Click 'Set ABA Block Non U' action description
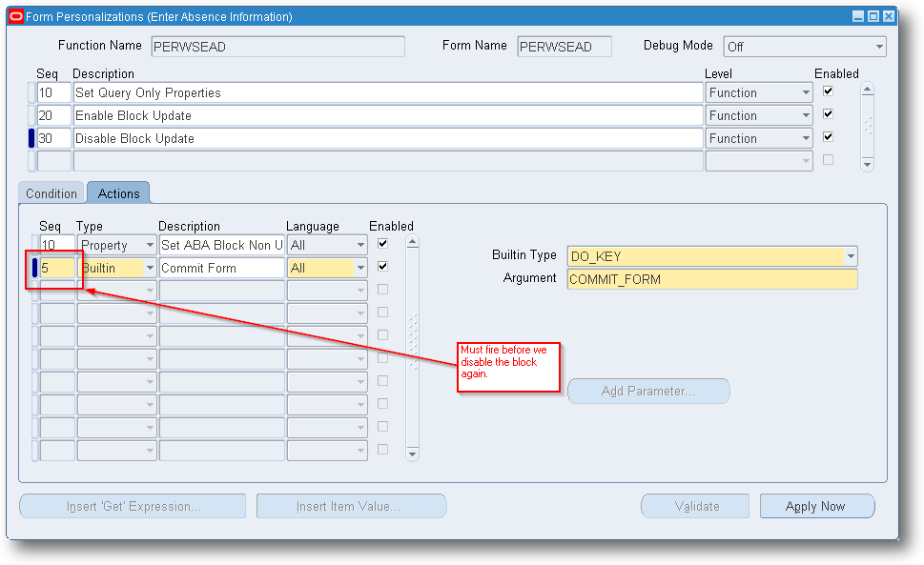 coord(221,245)
